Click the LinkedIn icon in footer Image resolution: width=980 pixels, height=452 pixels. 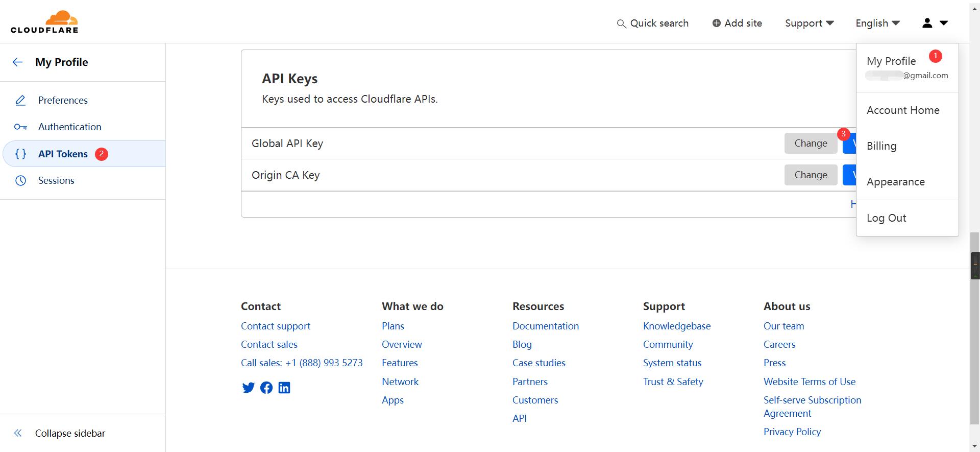pos(284,388)
